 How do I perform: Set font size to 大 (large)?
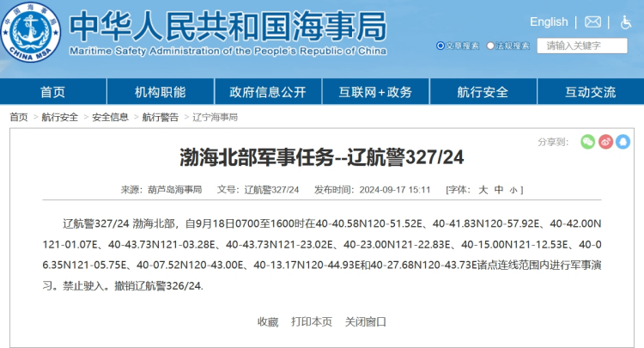coord(483,189)
